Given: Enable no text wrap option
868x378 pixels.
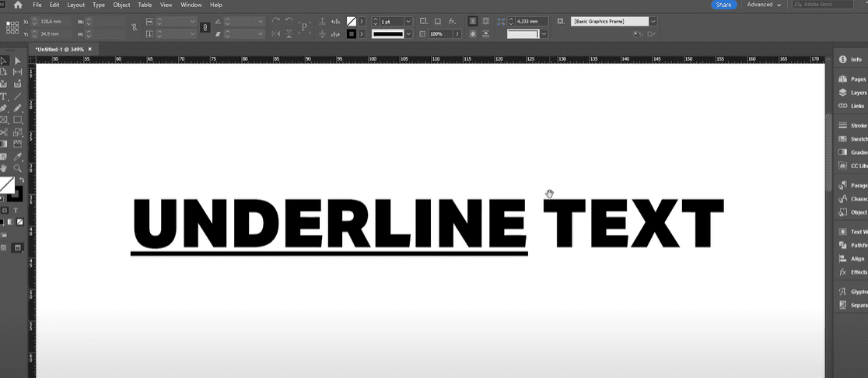Looking at the screenshot, I should coord(472,21).
